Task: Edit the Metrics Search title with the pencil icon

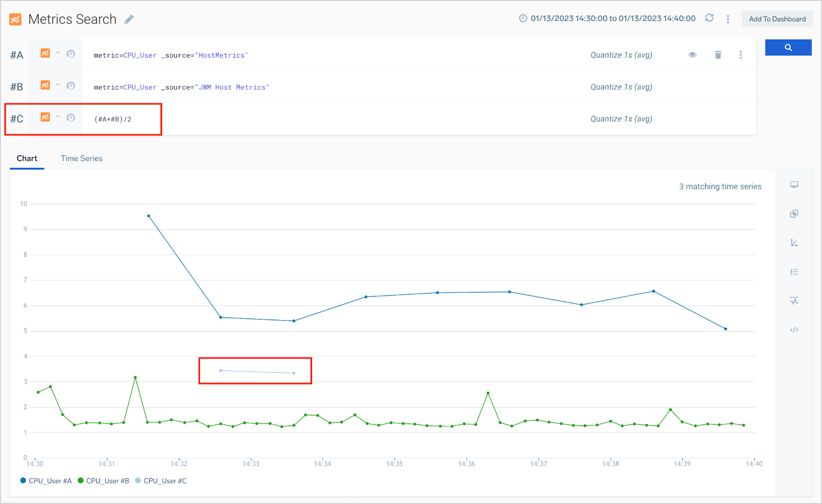Action: point(128,19)
